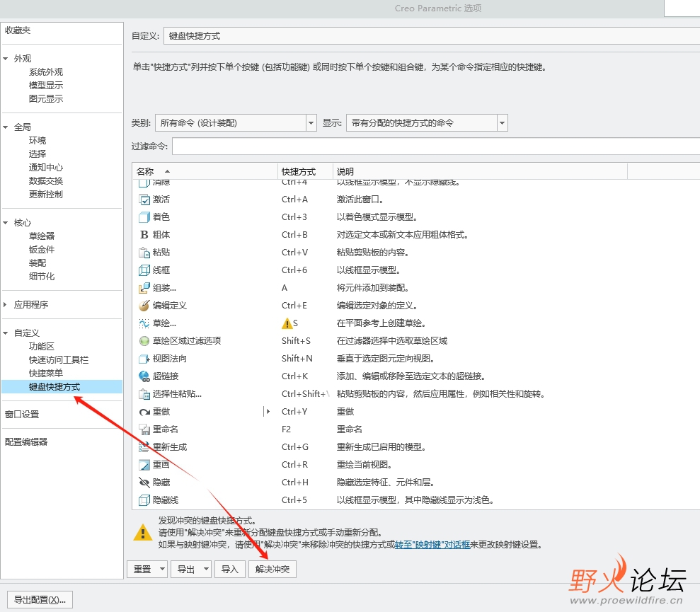Click the 解决冲突 resolve conflicts button
Viewport: 700px width, 612px height.
click(272, 569)
